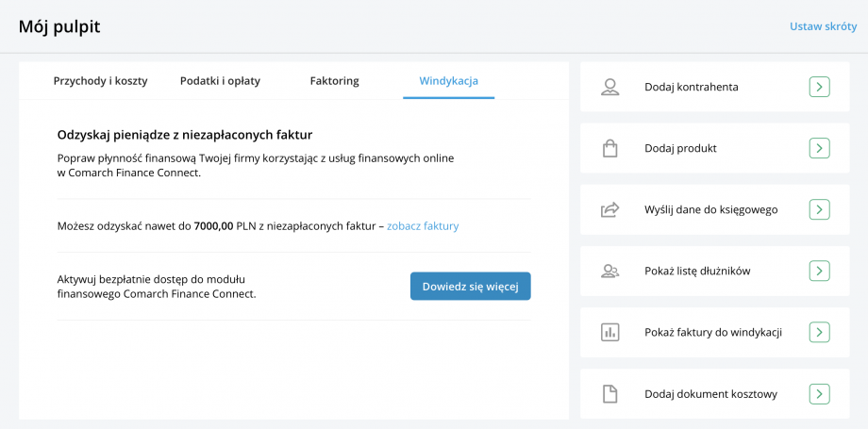Screen dimensions: 868x429
Task: Click the shopping bag icon for Dodaj produkt
Action: [609, 148]
